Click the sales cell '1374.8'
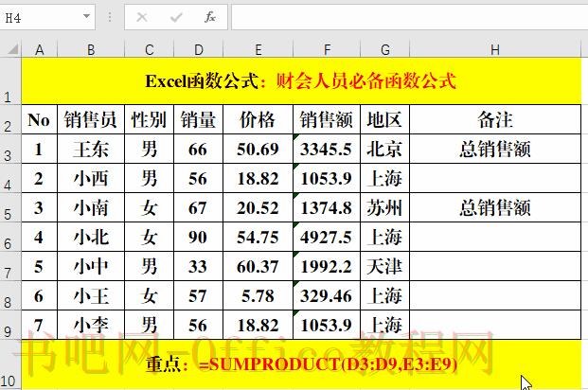588x390 pixels. coord(327,207)
